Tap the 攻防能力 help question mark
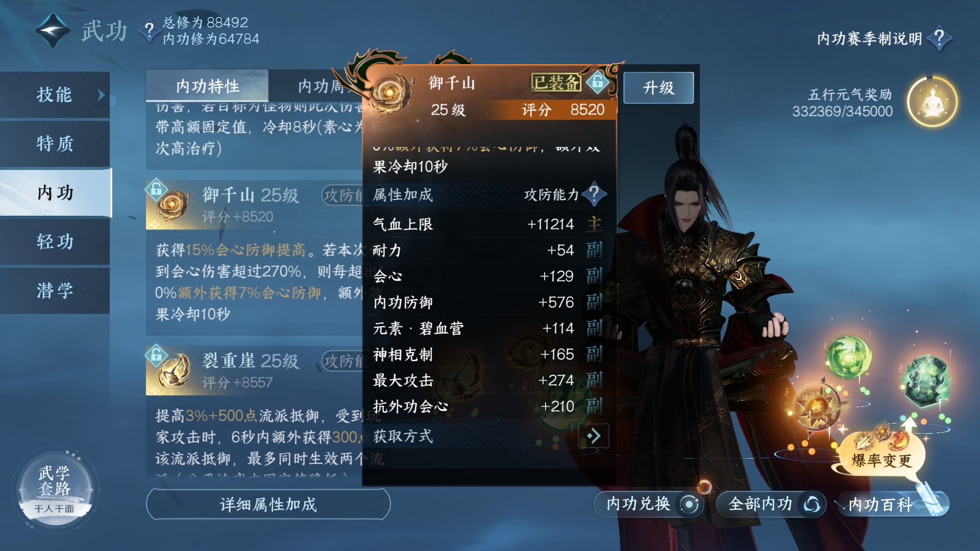This screenshot has width=980, height=551. tap(594, 194)
